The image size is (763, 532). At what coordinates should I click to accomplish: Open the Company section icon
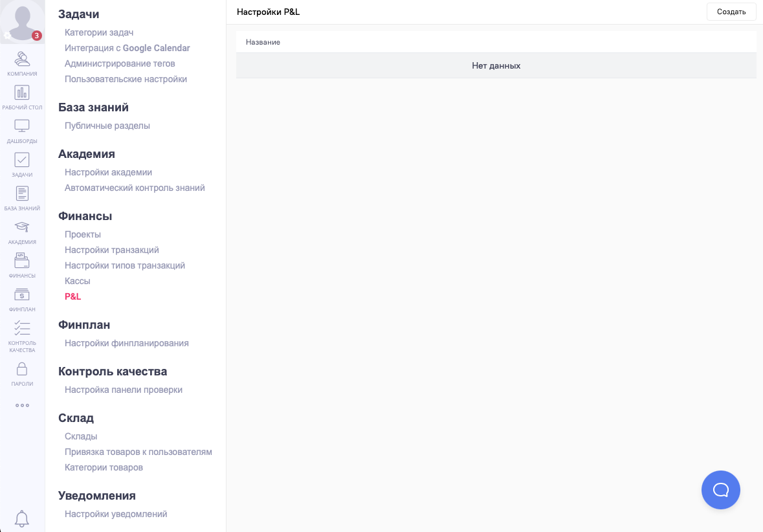pyautogui.click(x=22, y=60)
